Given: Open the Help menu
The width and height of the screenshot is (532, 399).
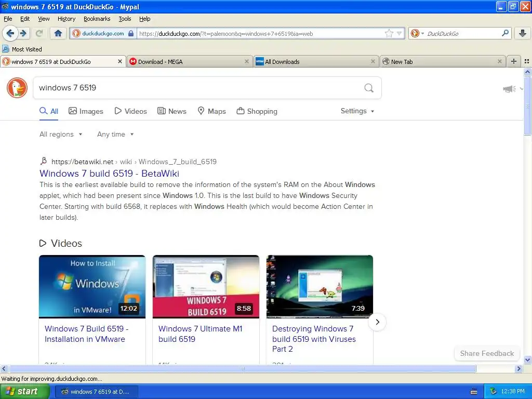Looking at the screenshot, I should tap(144, 19).
